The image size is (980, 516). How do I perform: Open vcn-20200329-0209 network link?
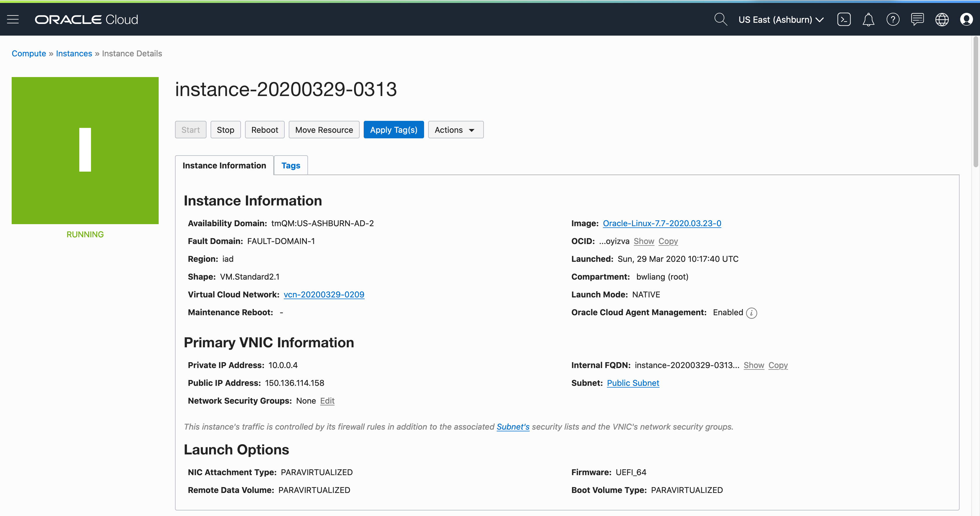pyautogui.click(x=324, y=294)
